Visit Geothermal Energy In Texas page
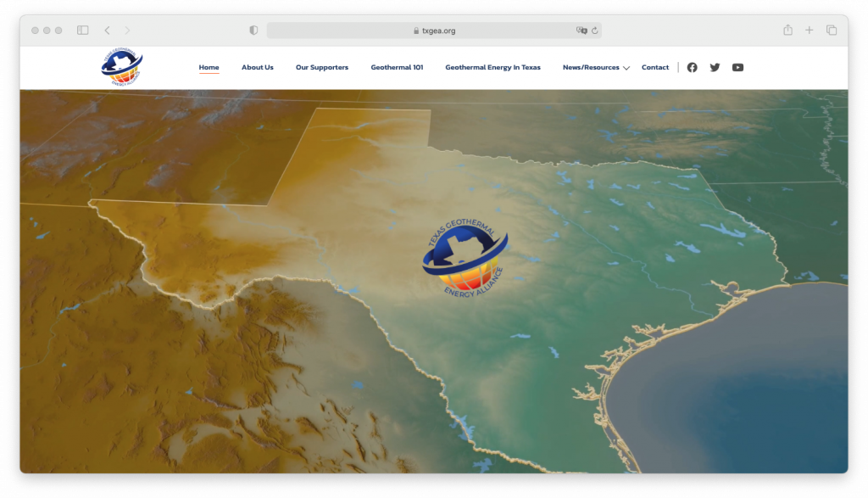This screenshot has width=868, height=498. pos(492,68)
